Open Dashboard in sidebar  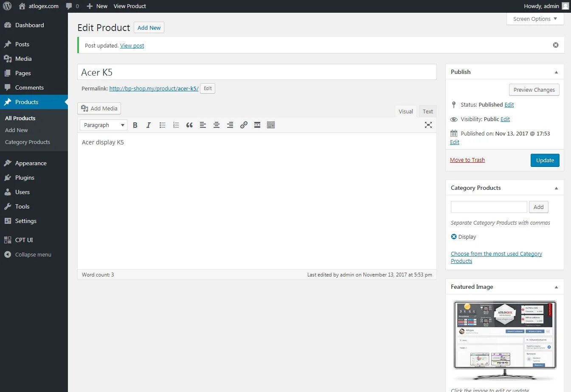[x=34, y=25]
